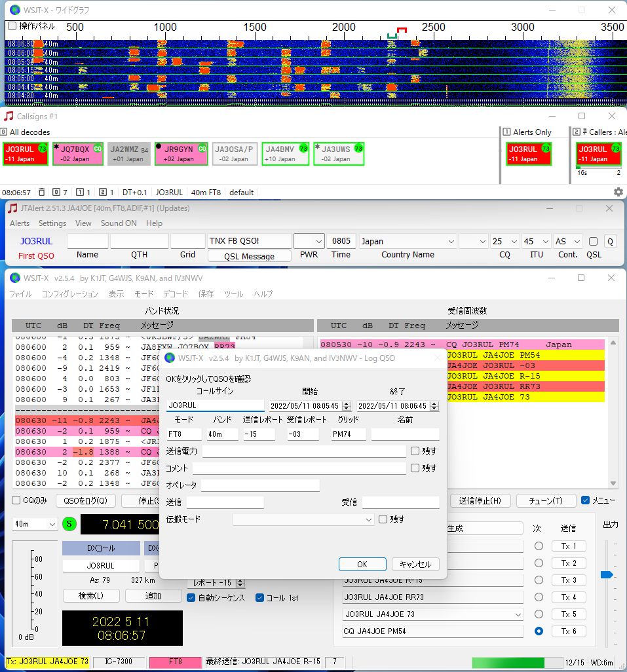627x672 pixels.
Task: Enable the 操作パネル checkbox in wide graph
Action: pyautogui.click(x=12, y=26)
